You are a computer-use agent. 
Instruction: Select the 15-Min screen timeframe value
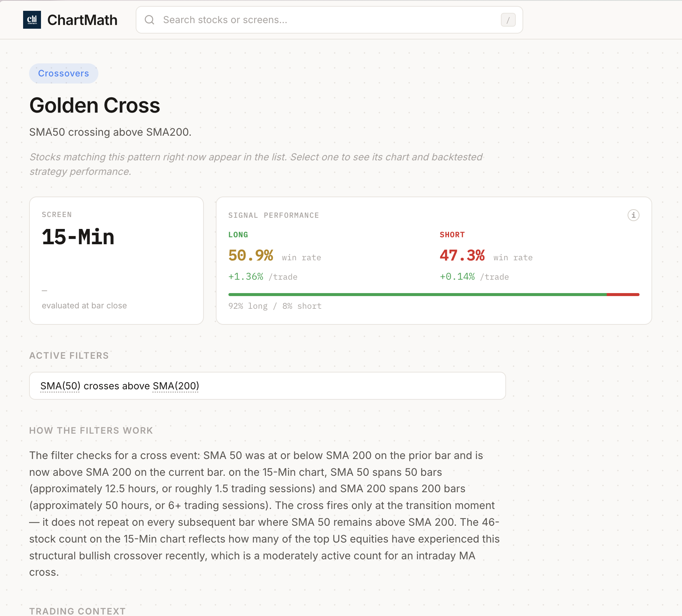[78, 237]
